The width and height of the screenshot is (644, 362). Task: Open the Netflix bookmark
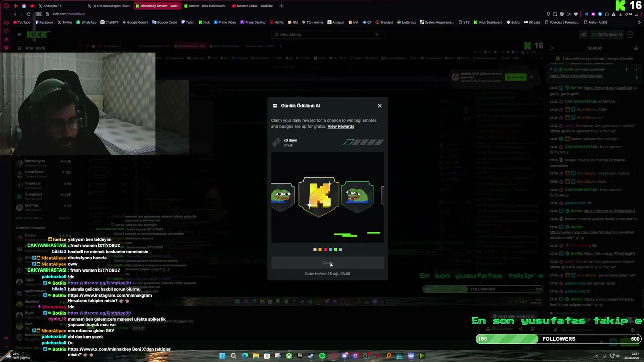276,22
